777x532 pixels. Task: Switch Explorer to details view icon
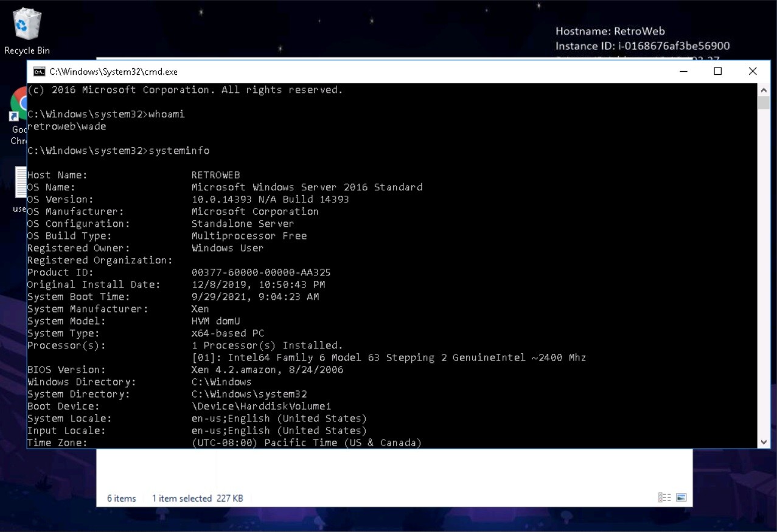664,498
